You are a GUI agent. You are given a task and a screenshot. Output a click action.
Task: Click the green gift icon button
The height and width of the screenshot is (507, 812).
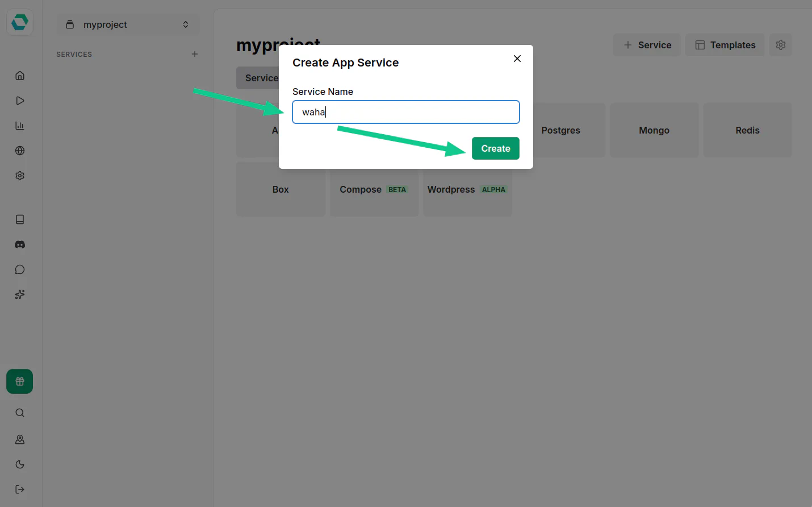point(20,381)
